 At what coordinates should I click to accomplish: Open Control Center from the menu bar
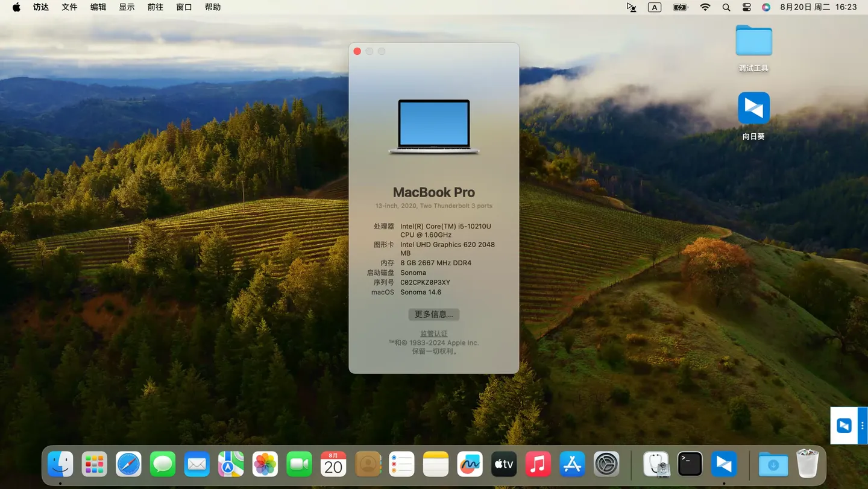tap(746, 7)
